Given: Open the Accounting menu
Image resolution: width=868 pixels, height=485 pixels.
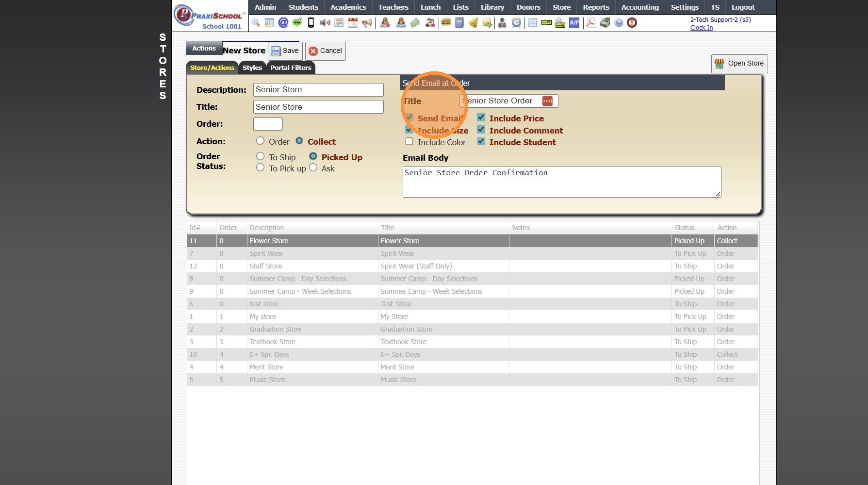Looking at the screenshot, I should [640, 7].
